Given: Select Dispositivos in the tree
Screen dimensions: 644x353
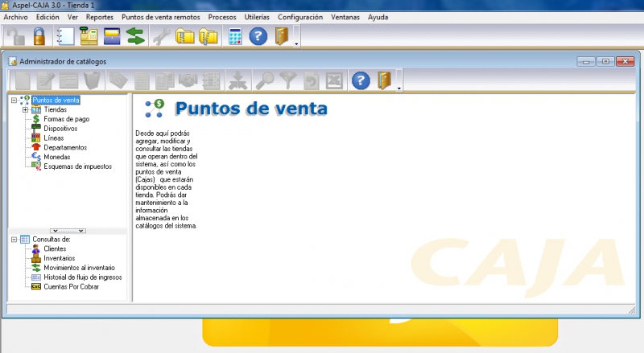Looking at the screenshot, I should click(60, 129).
